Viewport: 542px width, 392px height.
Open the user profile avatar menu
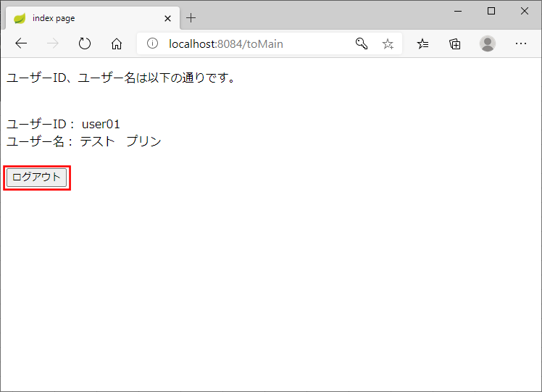tap(488, 44)
